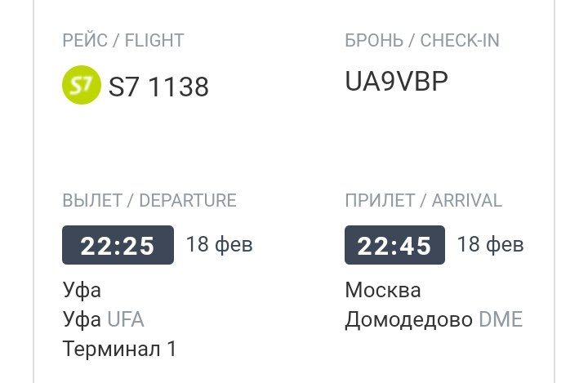Click the Уфа airport name before UFA
Viewport: 588px width, 383px height.
[x=82, y=319]
